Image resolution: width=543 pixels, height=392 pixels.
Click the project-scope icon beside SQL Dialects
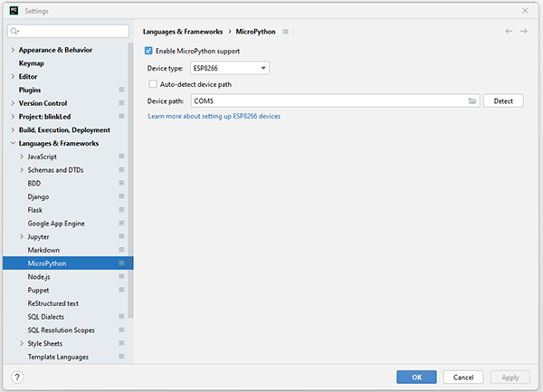click(121, 317)
